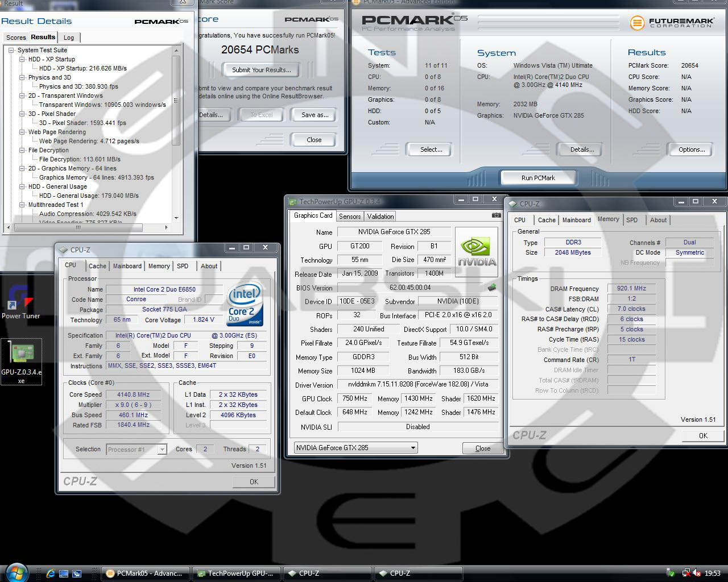Open the Processor #1 selection dropdown
Screen dimensions: 728x582
(x=162, y=450)
